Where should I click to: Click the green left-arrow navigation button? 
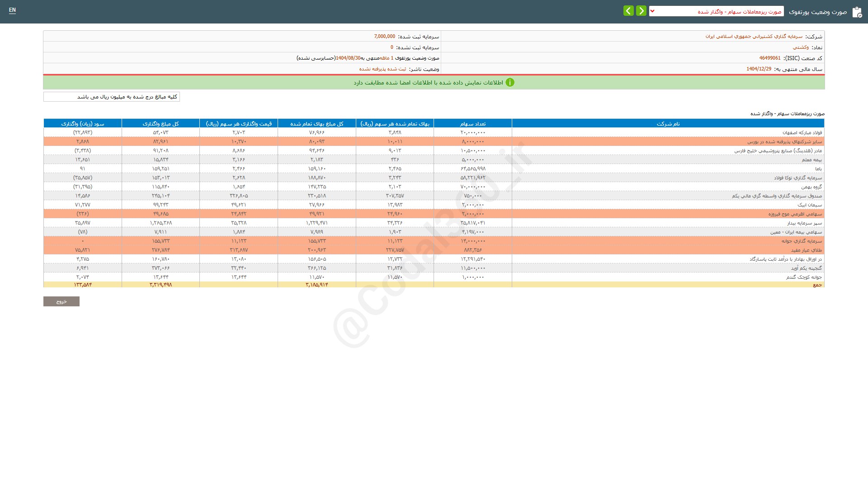point(628,11)
